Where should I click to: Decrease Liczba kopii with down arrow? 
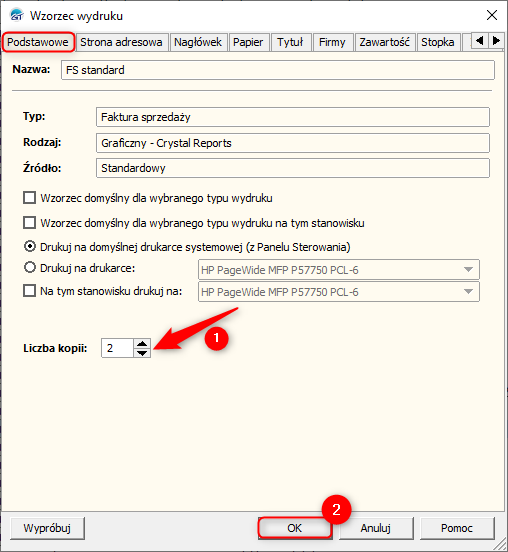142,353
